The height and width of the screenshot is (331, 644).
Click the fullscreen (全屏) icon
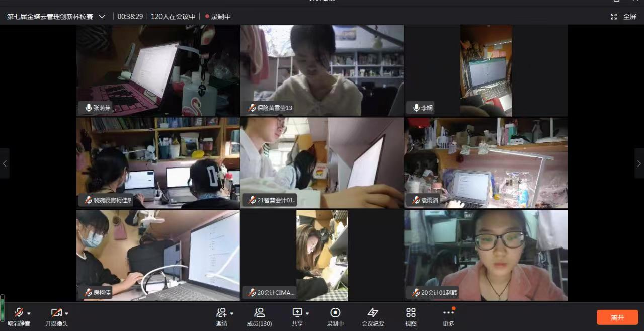click(614, 17)
